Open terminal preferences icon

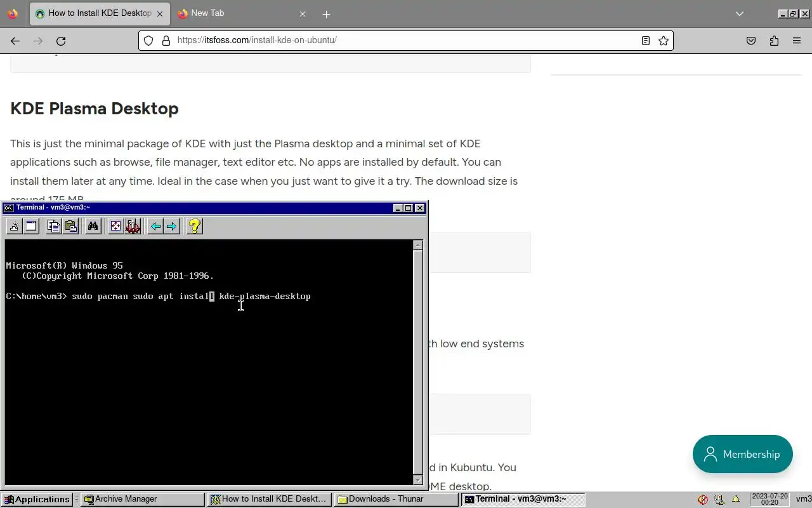click(x=133, y=226)
